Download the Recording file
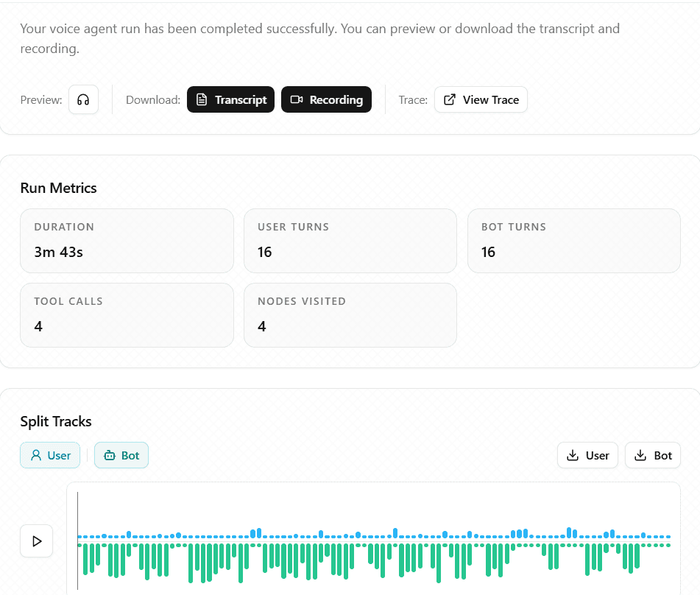700x595 pixels. [x=326, y=99]
